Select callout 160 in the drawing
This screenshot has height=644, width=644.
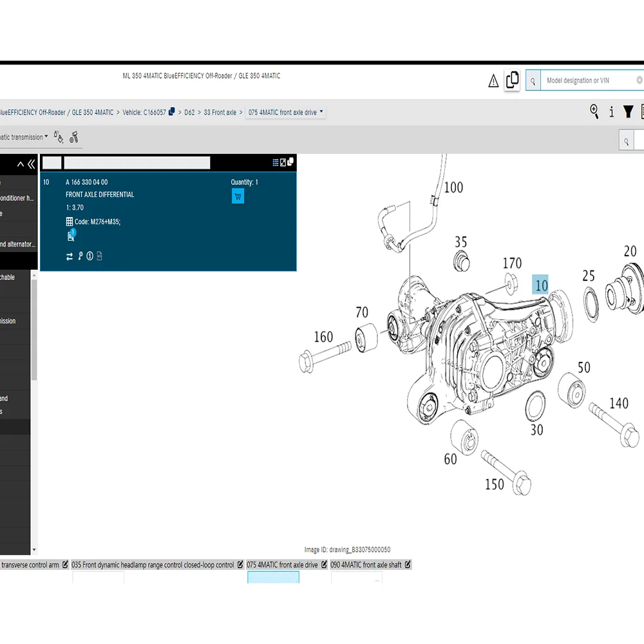(323, 337)
